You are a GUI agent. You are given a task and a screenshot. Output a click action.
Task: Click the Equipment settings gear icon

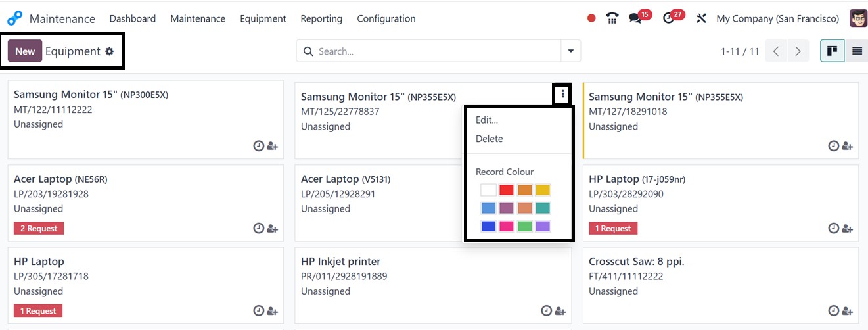[110, 51]
